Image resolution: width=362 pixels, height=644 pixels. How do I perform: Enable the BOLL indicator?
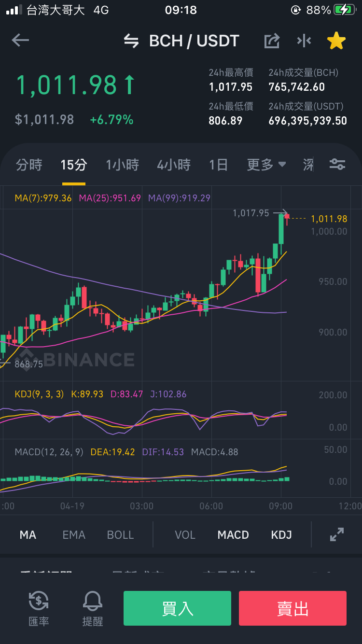point(120,535)
